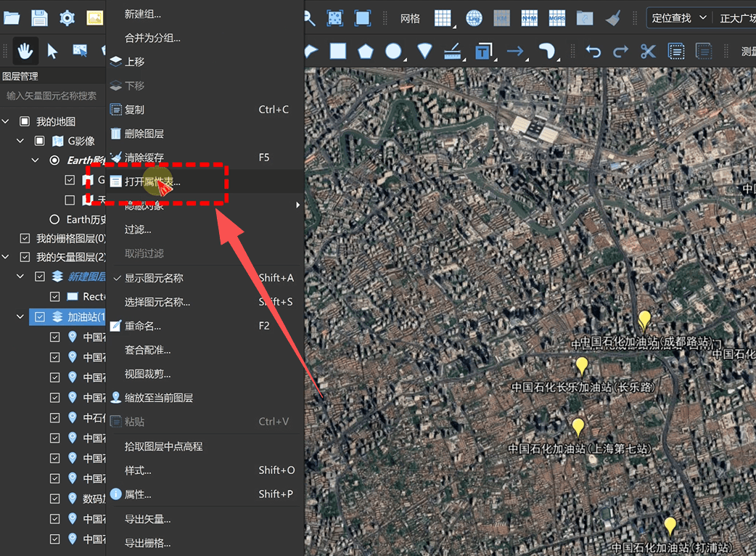Collapse Earth影像 tree node
Viewport: 756px width, 556px height.
coord(36,160)
